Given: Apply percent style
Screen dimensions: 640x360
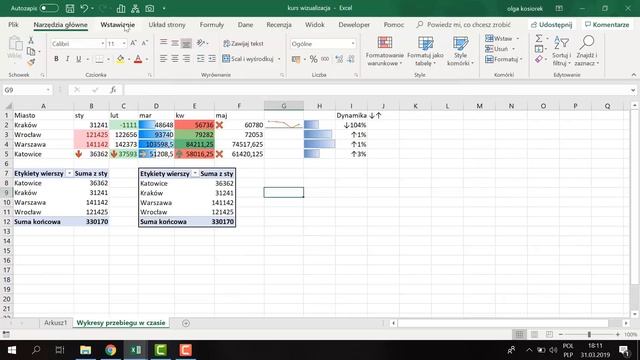Looking at the screenshot, I should [313, 60].
